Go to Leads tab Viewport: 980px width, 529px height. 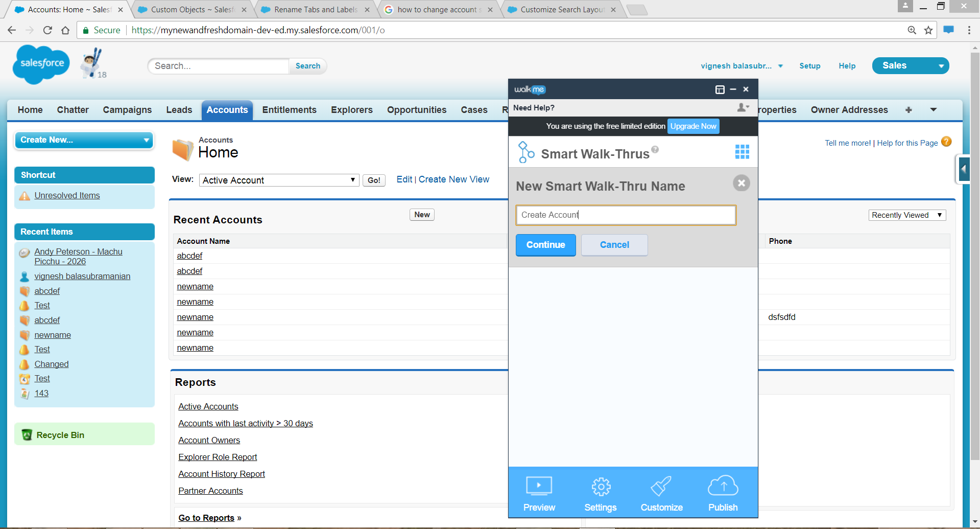pos(179,110)
